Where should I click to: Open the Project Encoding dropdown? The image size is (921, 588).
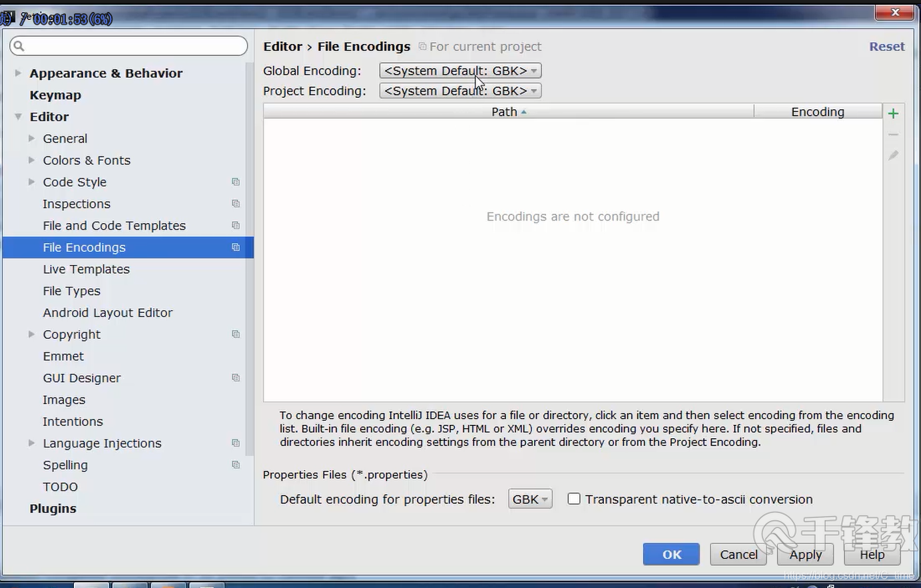click(460, 91)
